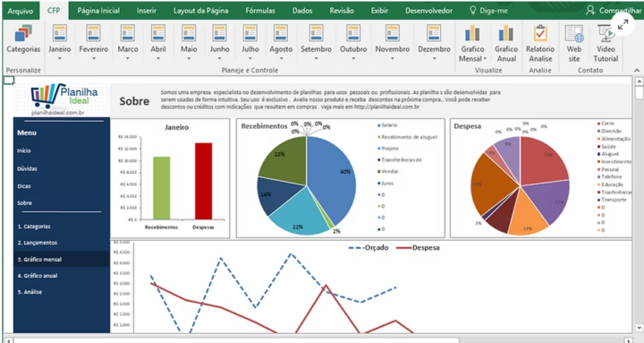Expand the Junho dropdown arrow

[220, 59]
